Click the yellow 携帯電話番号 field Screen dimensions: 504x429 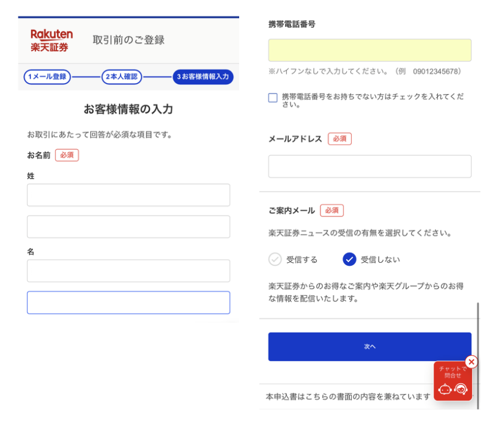[x=369, y=50]
